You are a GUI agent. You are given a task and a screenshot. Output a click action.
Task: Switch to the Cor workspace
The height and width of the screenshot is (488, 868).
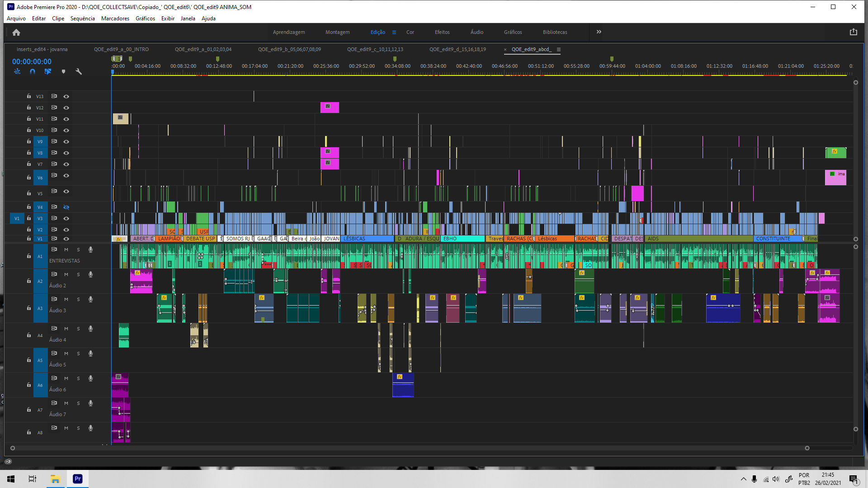coord(410,32)
